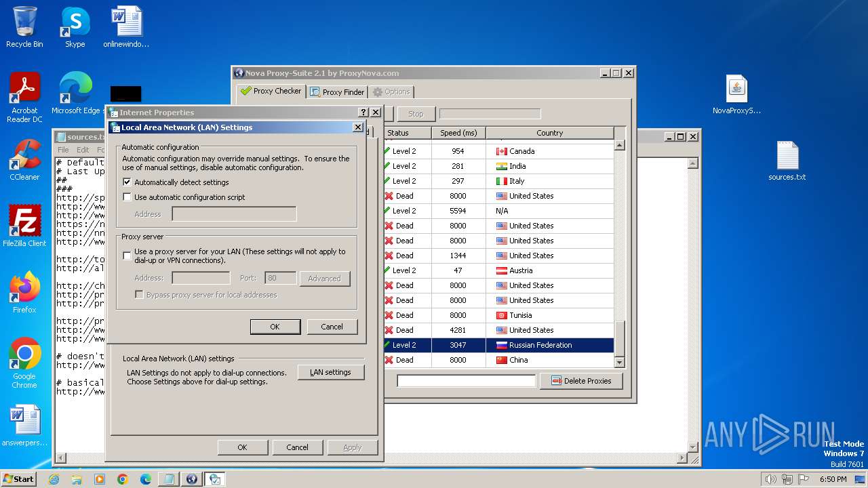Open the sources.txt desktop file
The image size is (868, 488).
tap(787, 160)
